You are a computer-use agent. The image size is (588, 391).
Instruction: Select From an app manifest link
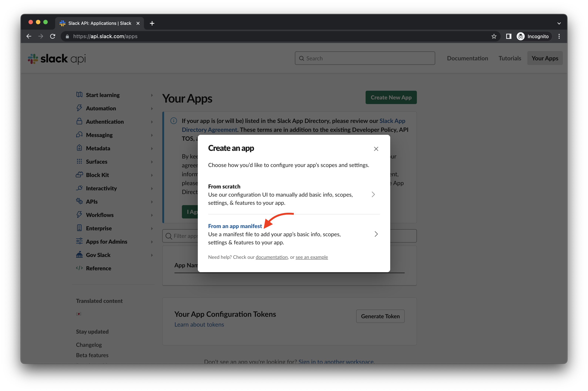pyautogui.click(x=235, y=226)
